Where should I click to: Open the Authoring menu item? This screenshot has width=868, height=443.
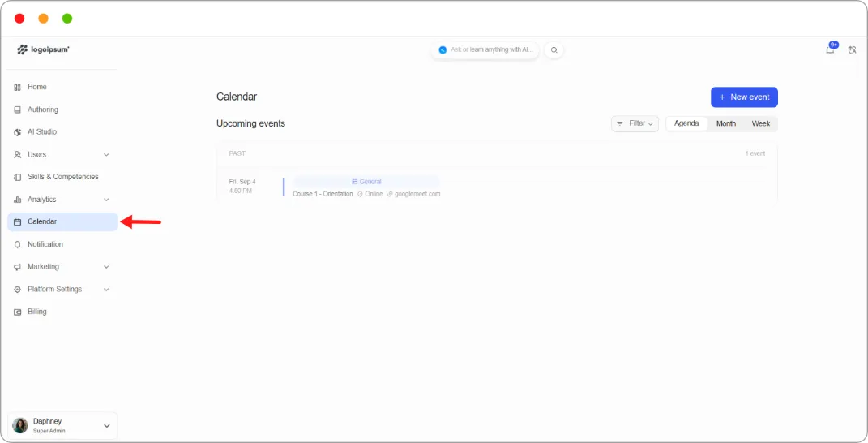point(62,110)
